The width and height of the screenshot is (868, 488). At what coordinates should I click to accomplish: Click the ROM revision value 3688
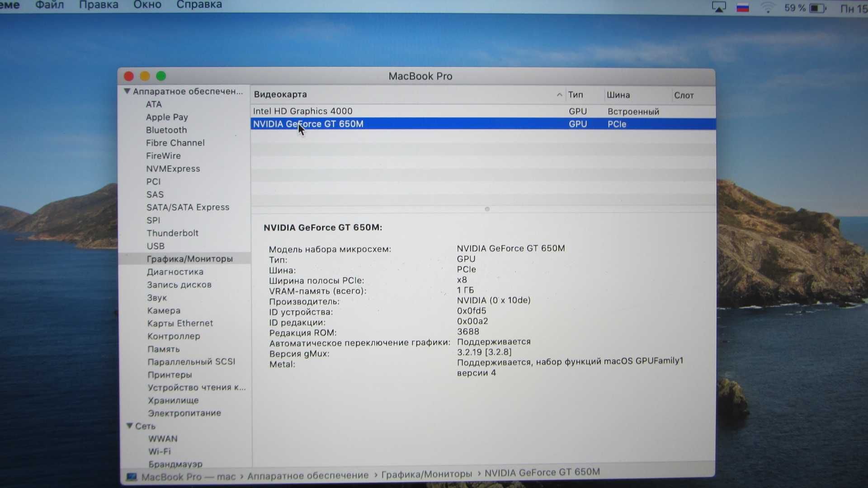tap(468, 332)
